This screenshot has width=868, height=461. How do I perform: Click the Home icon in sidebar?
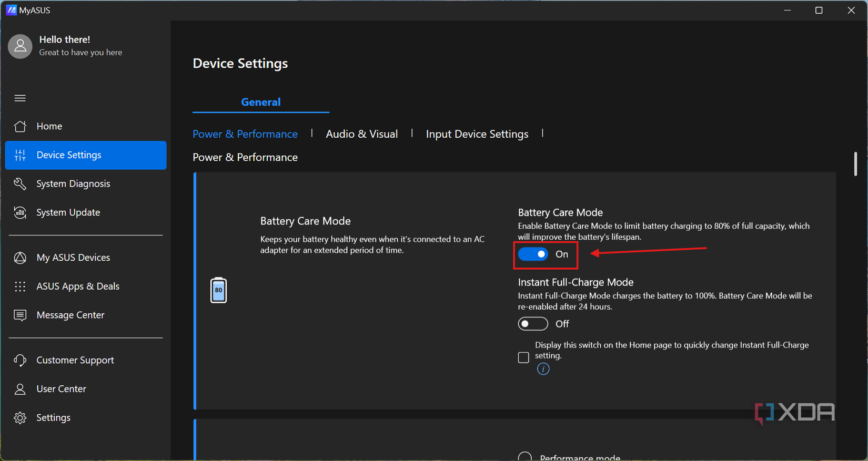tap(20, 126)
